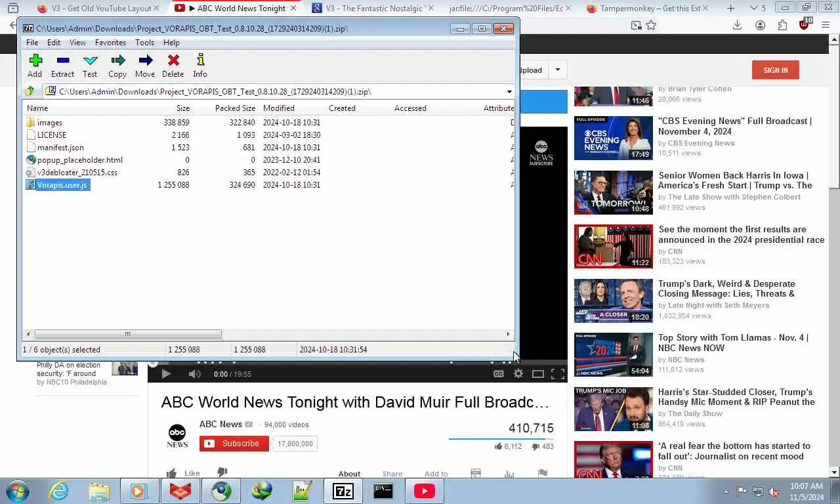Click the ABC News channel avatar
The width and height of the screenshot is (840, 504).
click(177, 435)
